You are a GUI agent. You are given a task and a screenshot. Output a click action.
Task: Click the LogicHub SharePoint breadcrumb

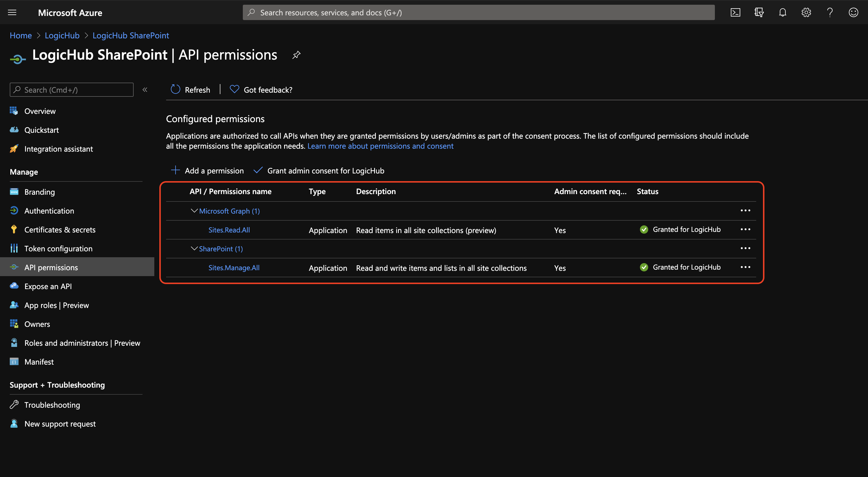pyautogui.click(x=131, y=35)
